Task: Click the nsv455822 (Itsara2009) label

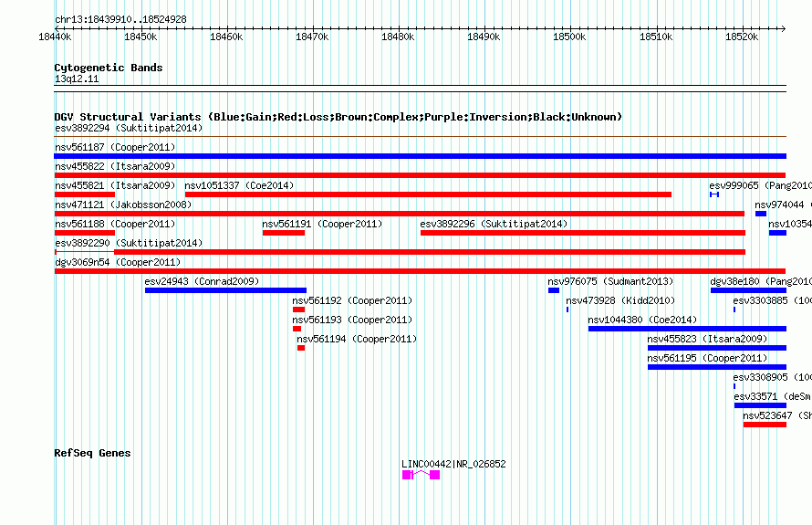Action: coord(115,166)
